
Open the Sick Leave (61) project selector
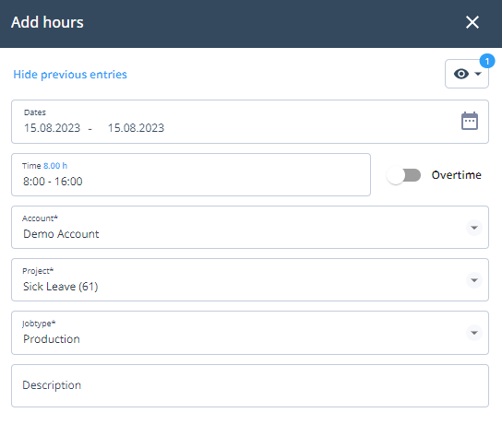[250, 280]
